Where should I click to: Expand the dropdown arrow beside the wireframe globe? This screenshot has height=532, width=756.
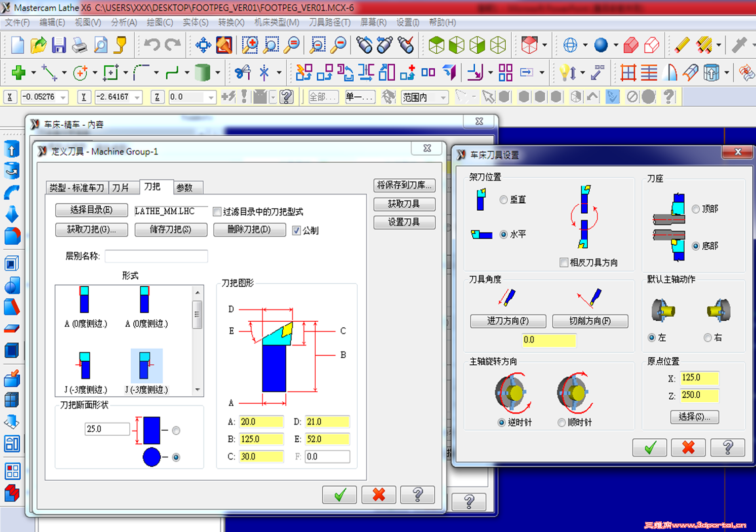585,45
